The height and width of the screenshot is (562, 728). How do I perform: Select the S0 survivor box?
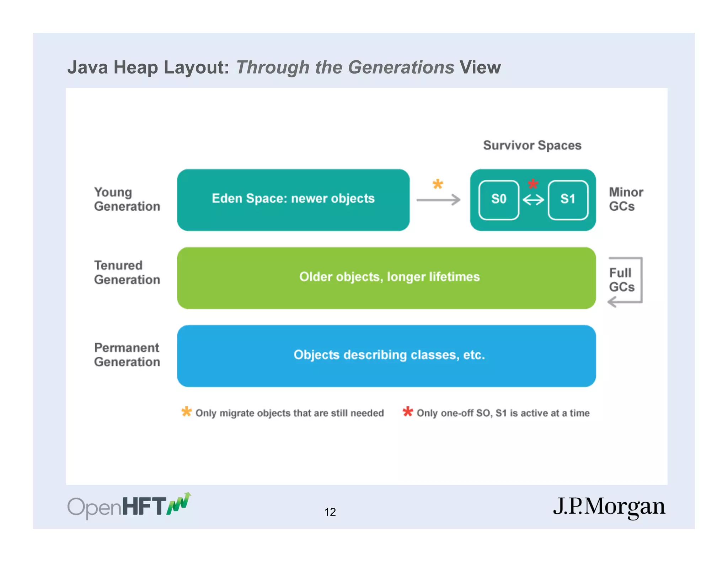pyautogui.click(x=499, y=200)
